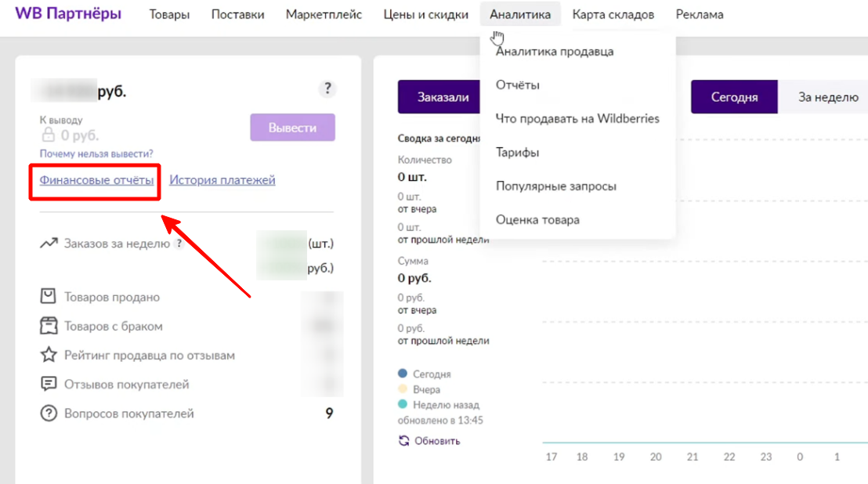Click the Товаров продано label
868x484 pixels.
pos(112,297)
